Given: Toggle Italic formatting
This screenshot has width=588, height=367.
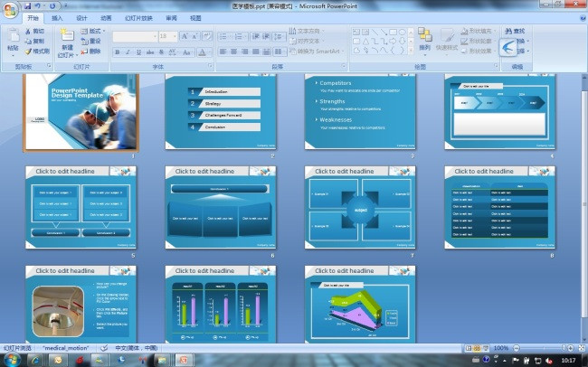Looking at the screenshot, I should pos(128,52).
